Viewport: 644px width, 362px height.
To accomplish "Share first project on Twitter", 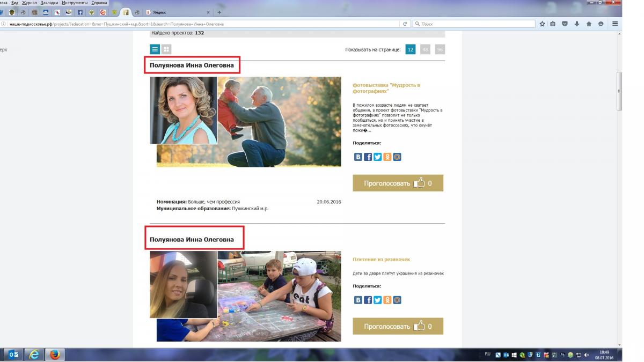I will click(x=377, y=157).
